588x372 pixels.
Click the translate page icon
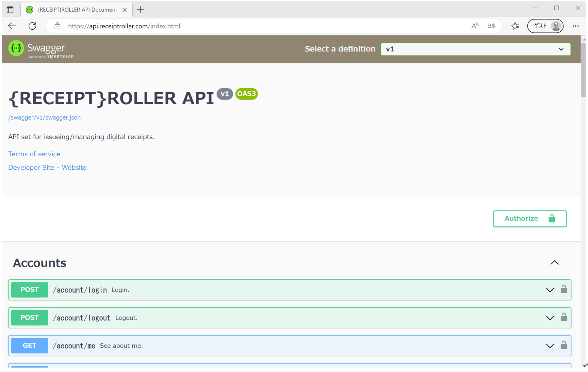click(x=491, y=26)
